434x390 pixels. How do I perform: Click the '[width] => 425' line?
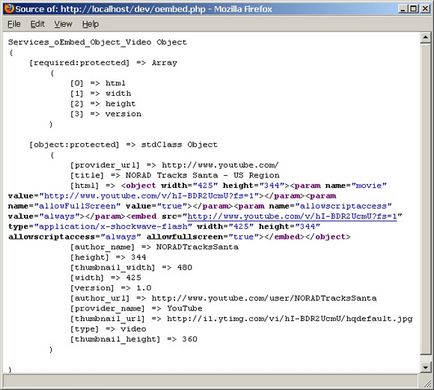click(x=105, y=278)
